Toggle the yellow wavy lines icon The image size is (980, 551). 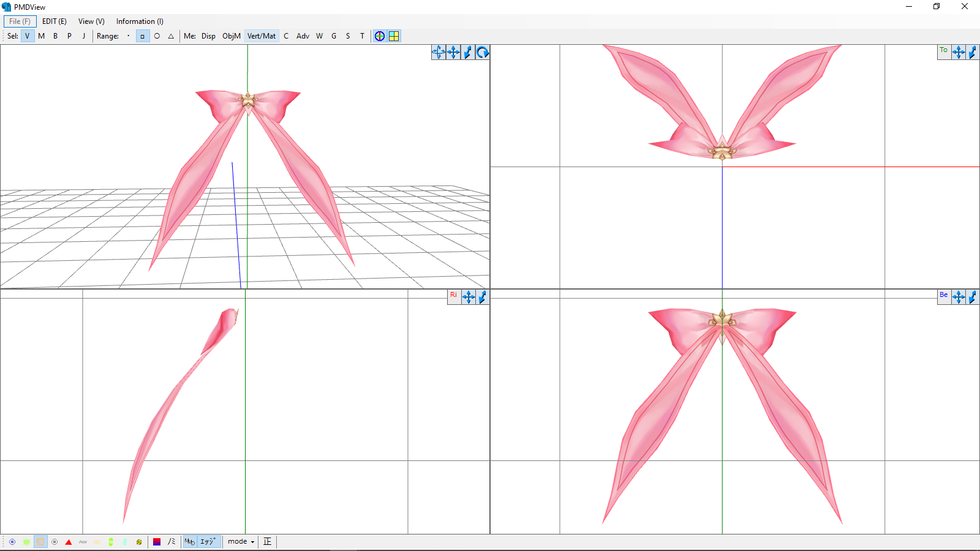[97, 542]
